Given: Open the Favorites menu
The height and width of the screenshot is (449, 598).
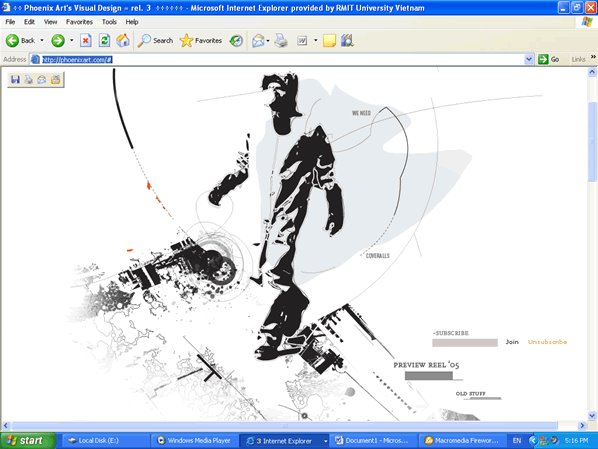Looking at the screenshot, I should [x=79, y=22].
